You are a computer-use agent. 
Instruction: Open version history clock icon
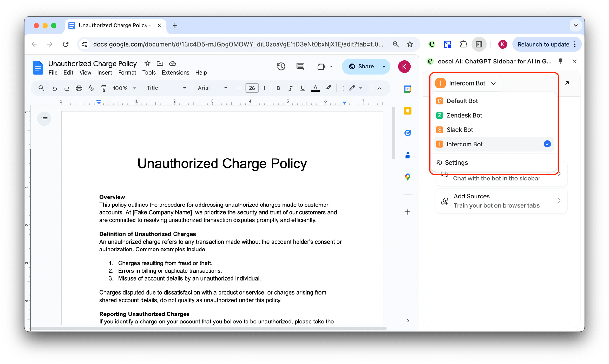click(x=281, y=67)
